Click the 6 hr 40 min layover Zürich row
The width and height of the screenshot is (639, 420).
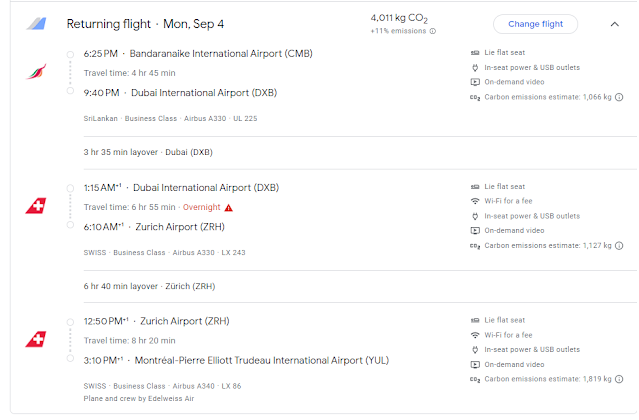click(147, 286)
